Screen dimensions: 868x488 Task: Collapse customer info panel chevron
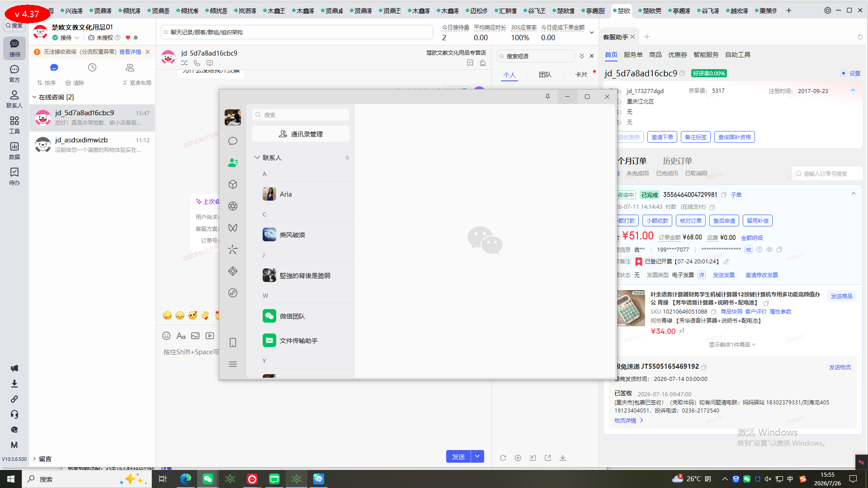(853, 90)
